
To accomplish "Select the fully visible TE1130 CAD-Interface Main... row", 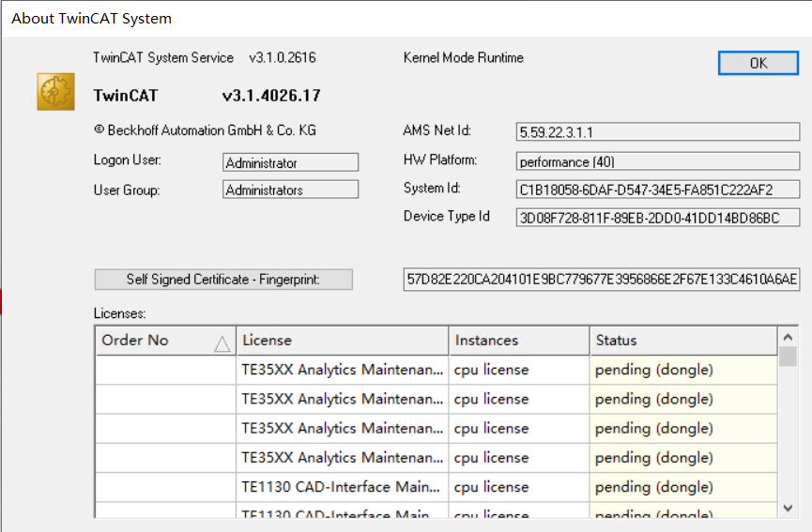I will pos(436,487).
